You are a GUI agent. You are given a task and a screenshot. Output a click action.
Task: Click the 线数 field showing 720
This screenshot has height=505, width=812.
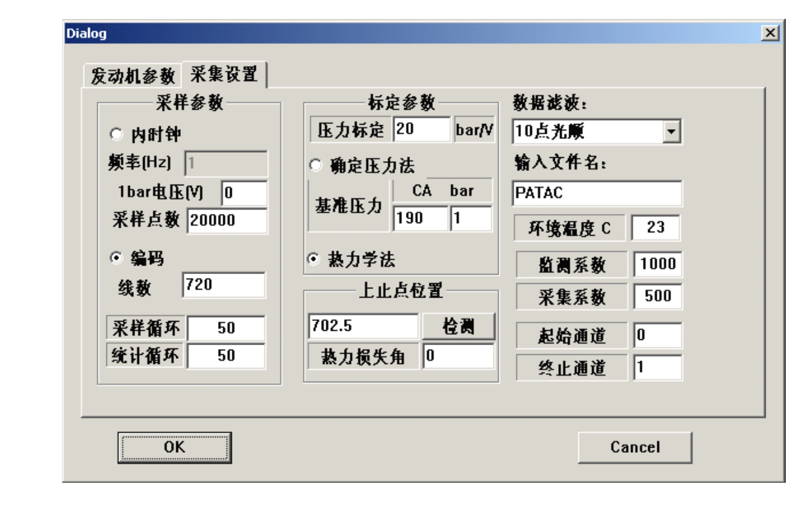(x=223, y=284)
